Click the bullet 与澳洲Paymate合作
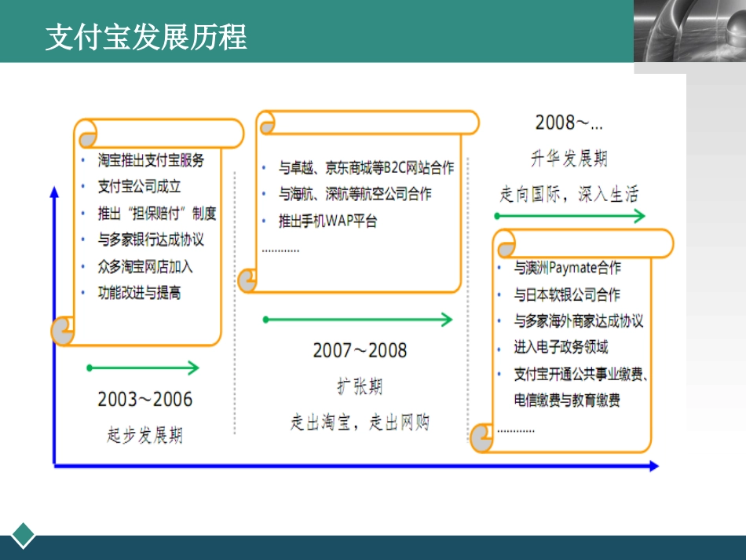This screenshot has height=560, width=746. pyautogui.click(x=568, y=268)
